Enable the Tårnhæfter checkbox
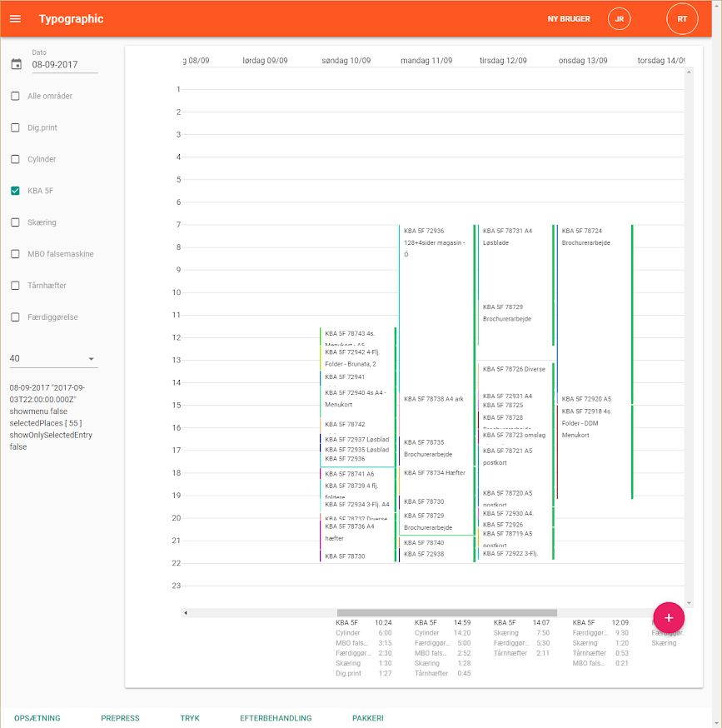This screenshot has width=722, height=728. [x=15, y=286]
